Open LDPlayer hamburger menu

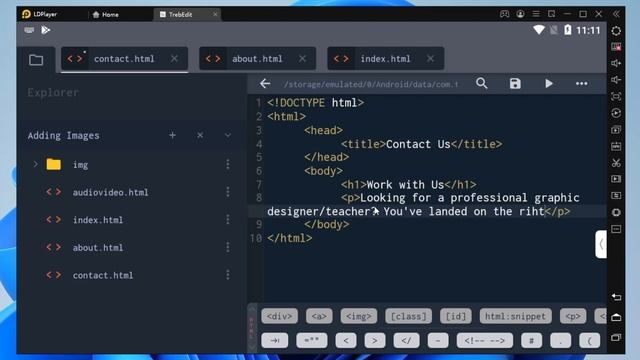coord(536,14)
